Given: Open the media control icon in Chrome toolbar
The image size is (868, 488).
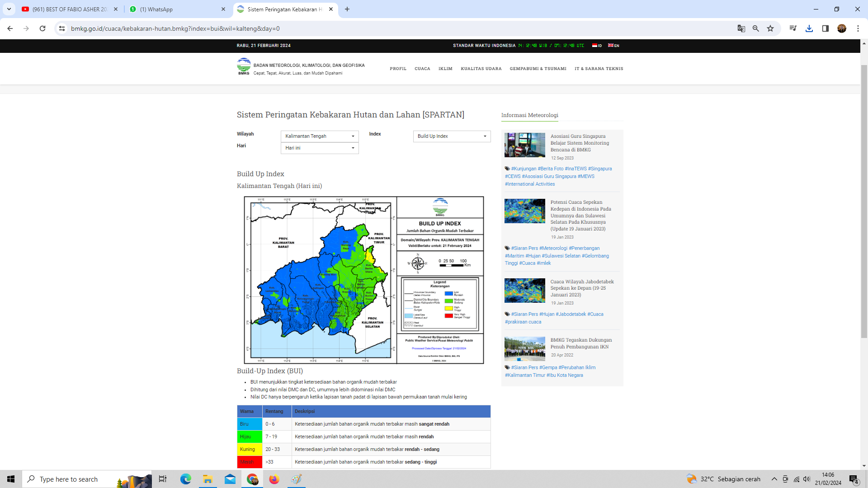Looking at the screenshot, I should (x=793, y=28).
